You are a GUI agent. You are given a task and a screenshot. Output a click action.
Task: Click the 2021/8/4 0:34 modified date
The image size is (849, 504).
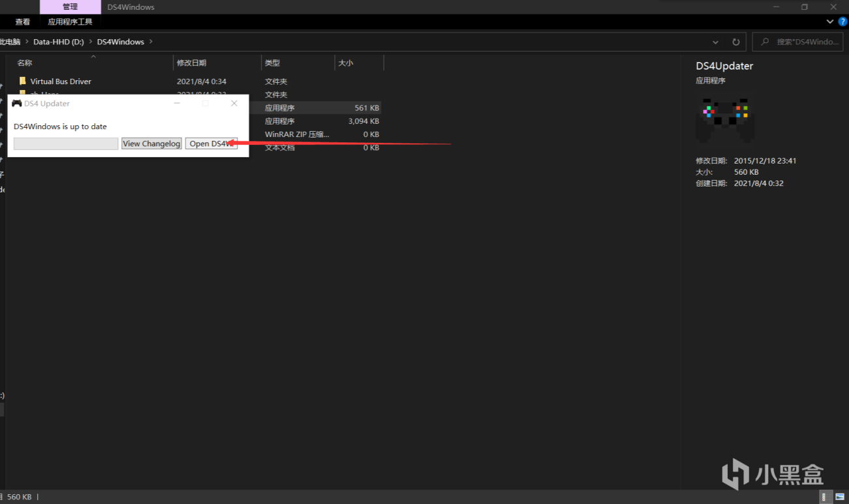(202, 82)
